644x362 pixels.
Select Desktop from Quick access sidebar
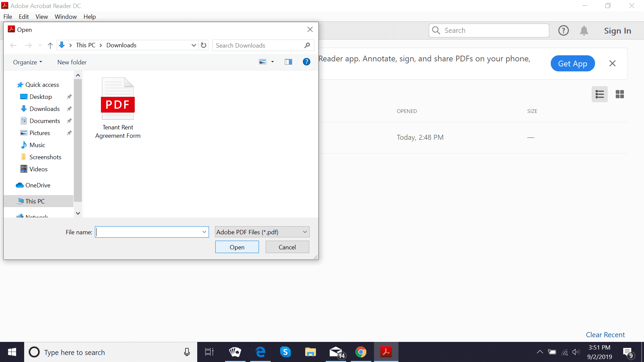[x=40, y=96]
